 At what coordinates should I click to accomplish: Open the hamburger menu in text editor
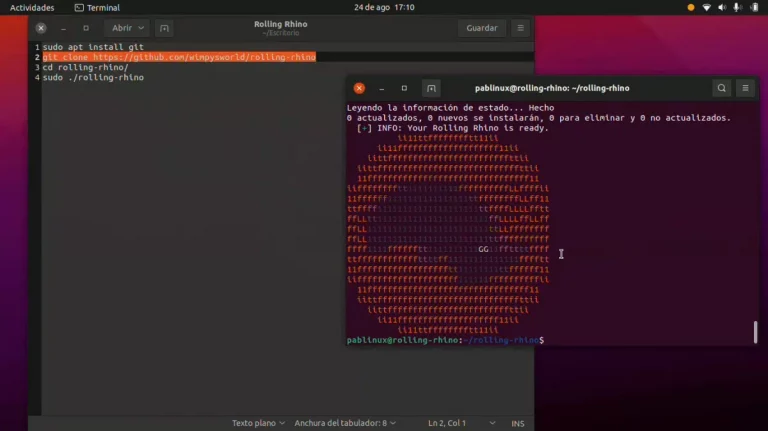pos(520,28)
